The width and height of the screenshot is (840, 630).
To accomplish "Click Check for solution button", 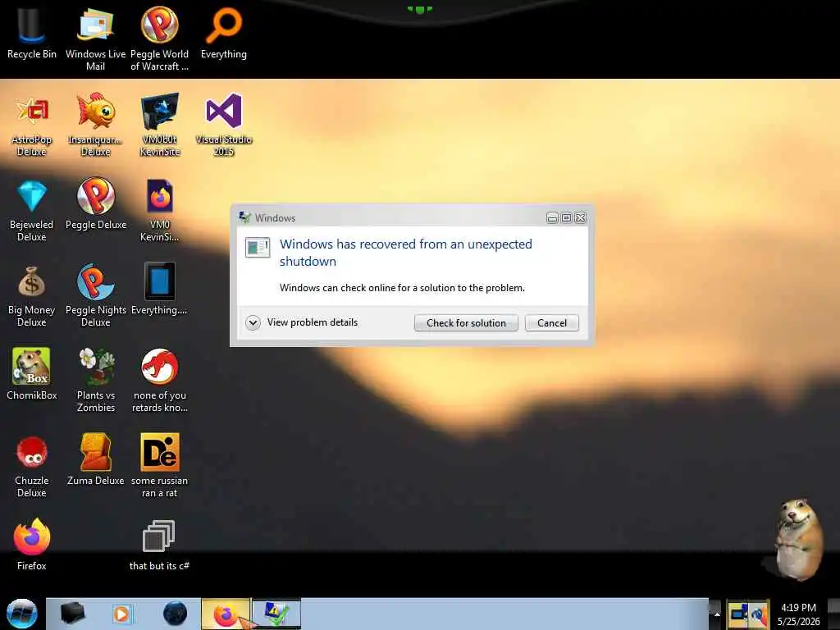I will tap(466, 322).
